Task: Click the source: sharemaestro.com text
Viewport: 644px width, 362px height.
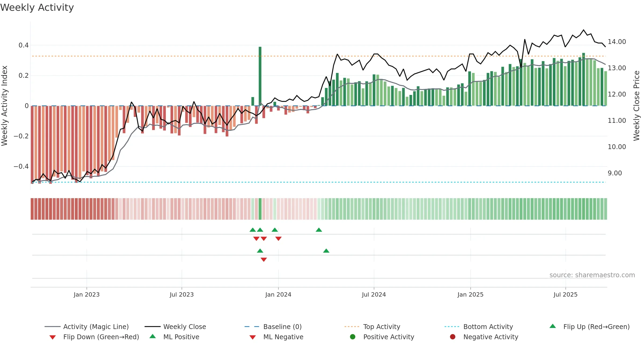Action: coord(592,275)
